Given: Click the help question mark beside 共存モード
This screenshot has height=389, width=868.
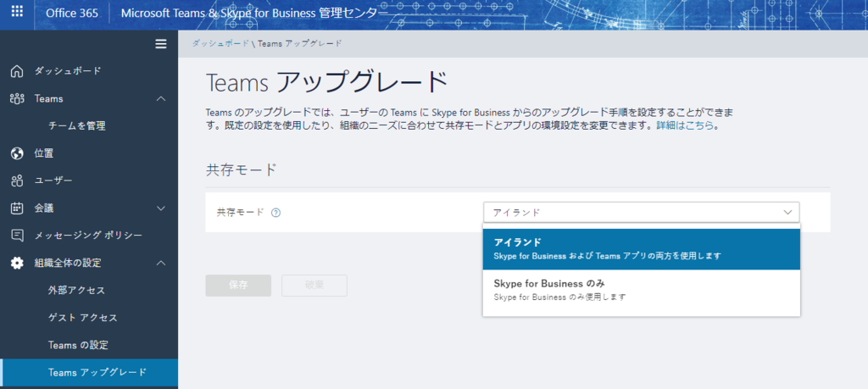Looking at the screenshot, I should (275, 213).
